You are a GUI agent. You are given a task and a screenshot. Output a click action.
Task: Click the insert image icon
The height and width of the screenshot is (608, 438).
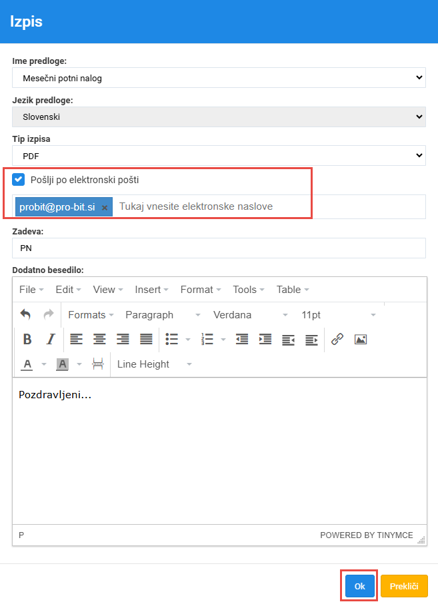360,339
